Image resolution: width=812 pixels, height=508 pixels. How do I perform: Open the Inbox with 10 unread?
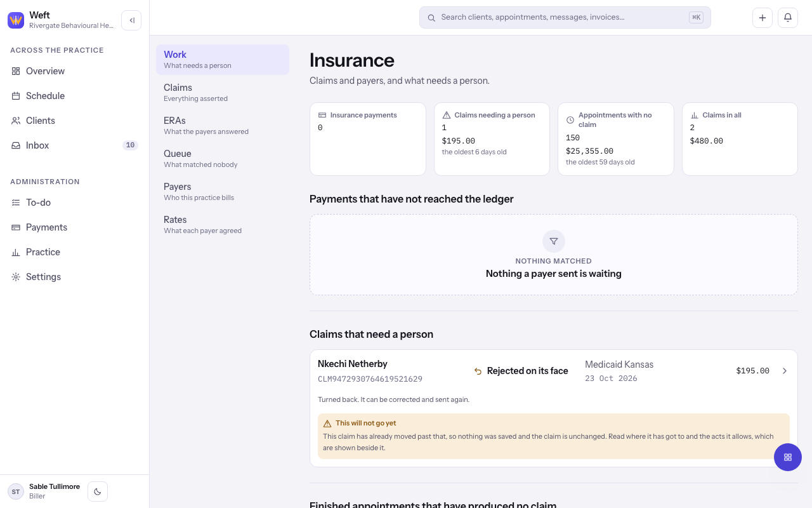(75, 145)
